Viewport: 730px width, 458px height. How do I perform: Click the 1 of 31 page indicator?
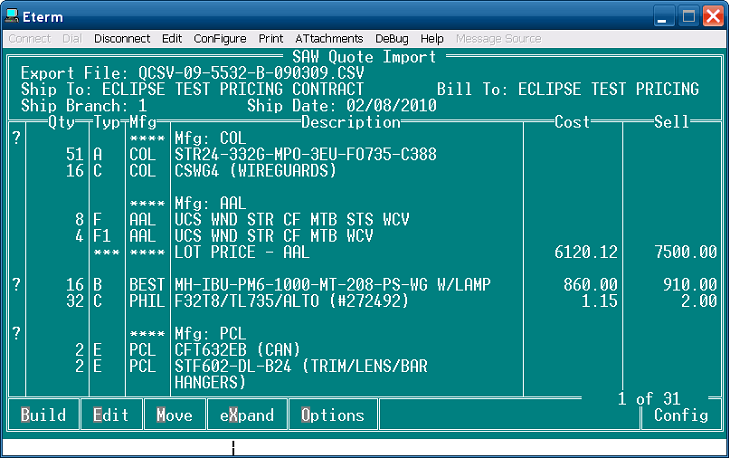649,399
